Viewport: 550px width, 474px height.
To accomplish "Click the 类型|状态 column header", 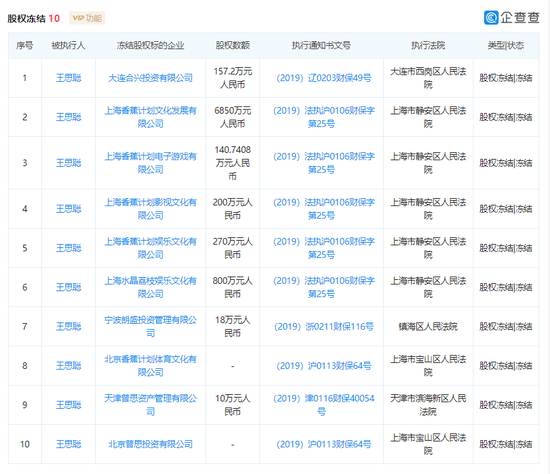I will [x=506, y=45].
